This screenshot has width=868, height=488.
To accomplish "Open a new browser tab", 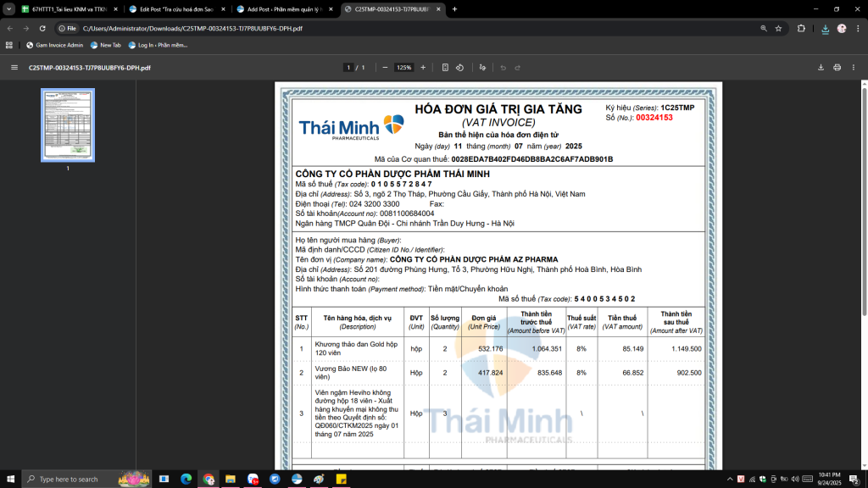I will [454, 8].
